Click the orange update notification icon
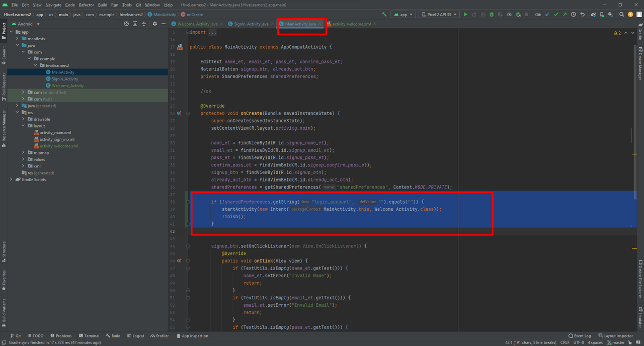The width and height of the screenshot is (644, 346). click(x=630, y=15)
